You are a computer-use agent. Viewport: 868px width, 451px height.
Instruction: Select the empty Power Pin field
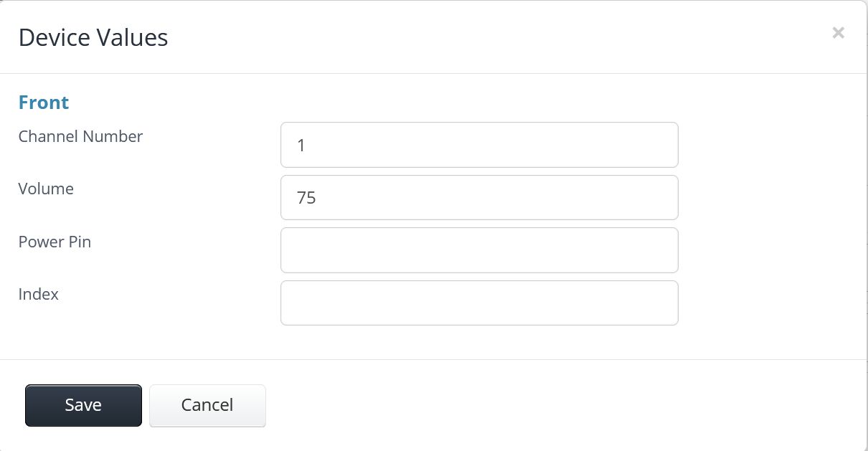click(479, 250)
